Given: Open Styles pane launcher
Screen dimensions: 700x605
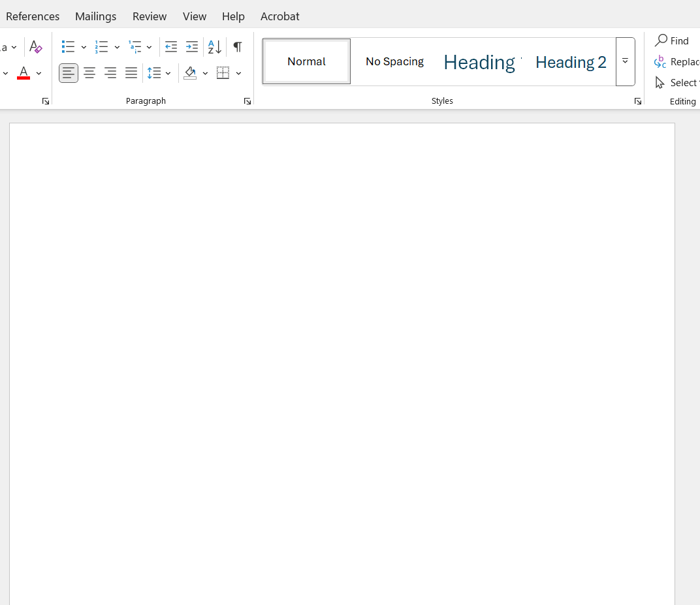Looking at the screenshot, I should point(638,101).
